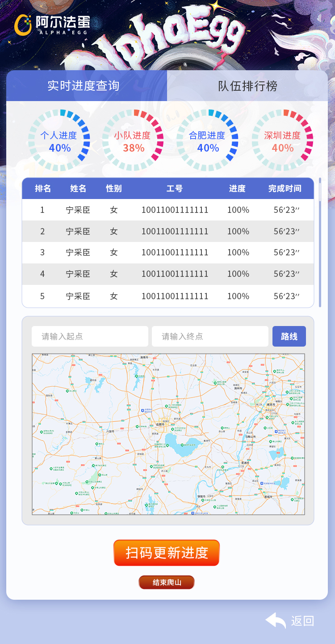Select the 深圳进度 40% progress ring

coord(282,140)
